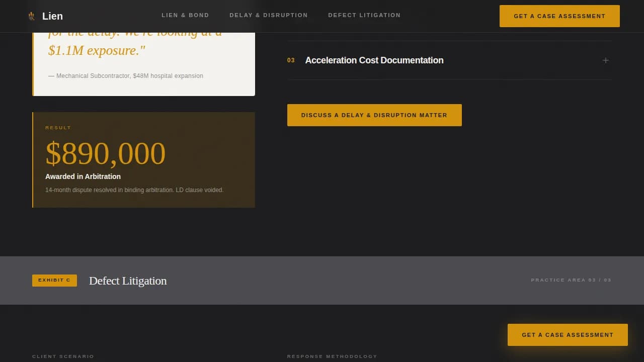644x362 pixels.
Task: Click the floating GET A CASE ASSESSMENT button
Action: click(568, 334)
